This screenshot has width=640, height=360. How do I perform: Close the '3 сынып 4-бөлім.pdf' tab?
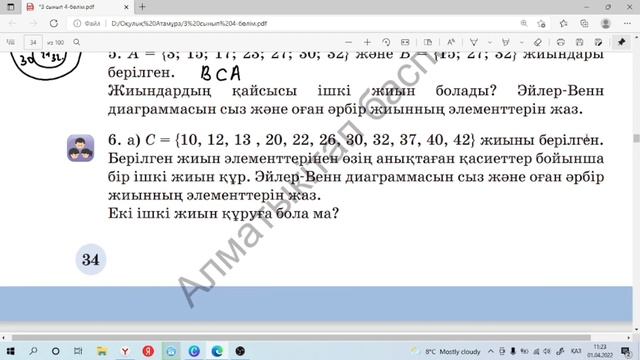(126, 7)
